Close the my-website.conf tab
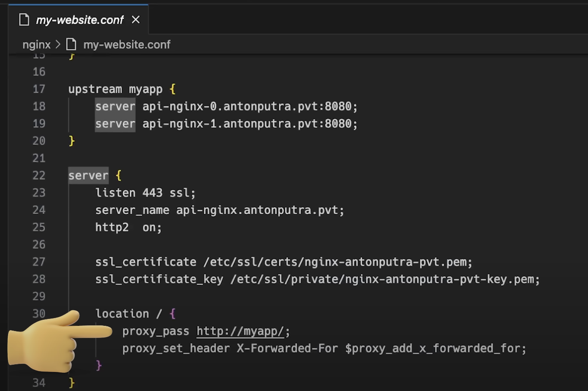The image size is (588, 391). point(136,20)
